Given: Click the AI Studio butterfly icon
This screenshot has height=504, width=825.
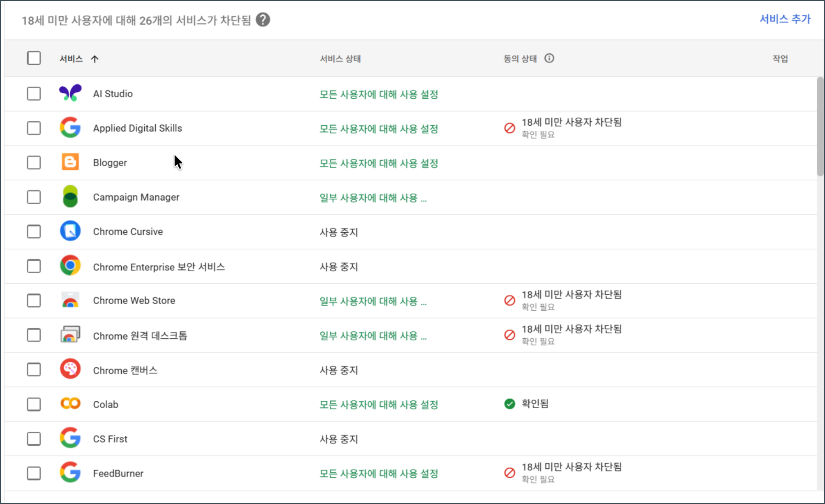Looking at the screenshot, I should tap(70, 93).
